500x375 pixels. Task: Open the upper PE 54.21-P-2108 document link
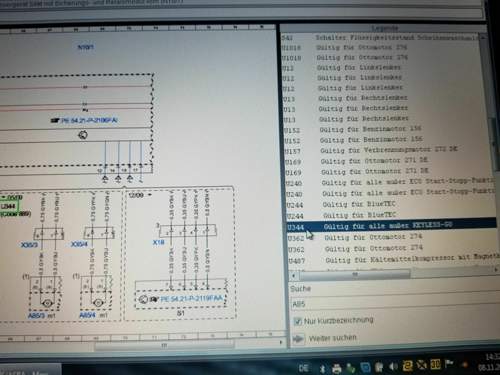coord(89,120)
